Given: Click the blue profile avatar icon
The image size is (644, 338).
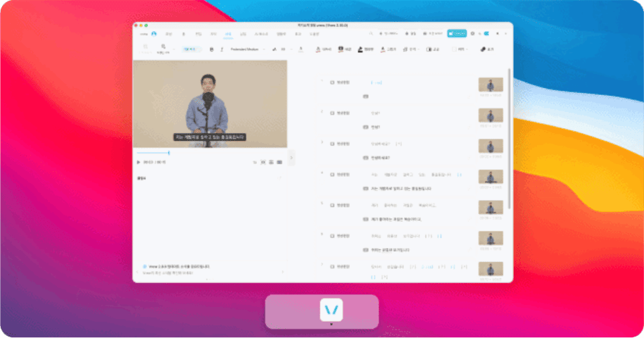Looking at the screenshot, I should (154, 34).
